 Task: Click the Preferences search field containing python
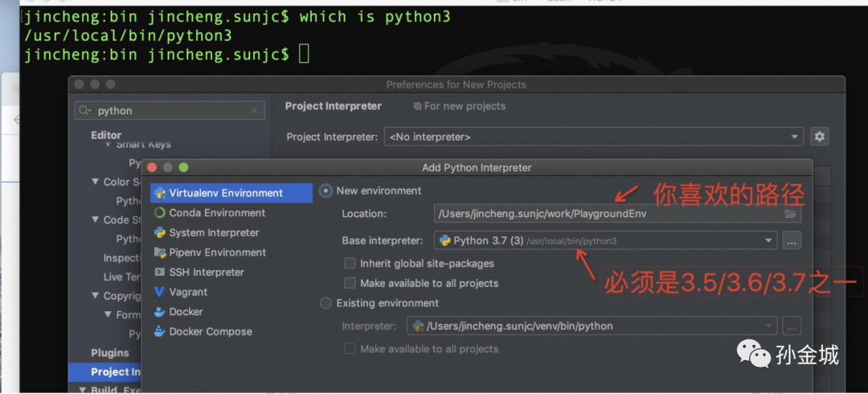(x=170, y=111)
